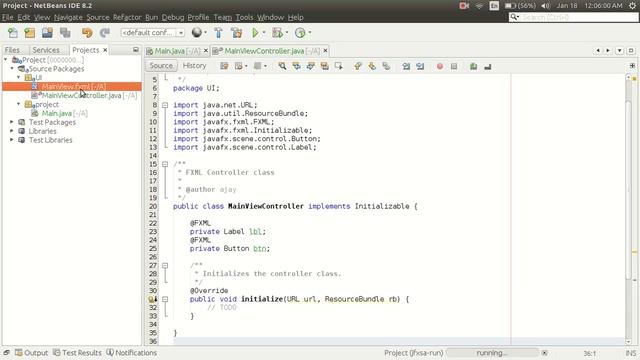Click the Toggle Bookmark icon

pos(386,66)
